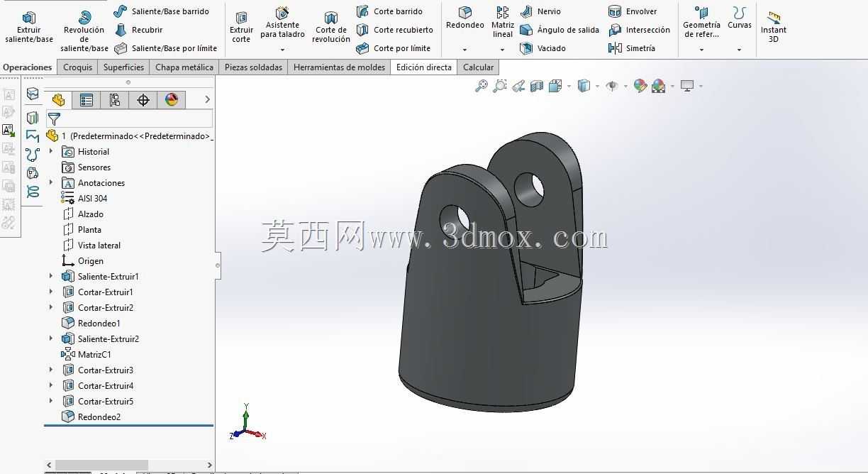Choose the Corte barrido tool

[389, 11]
